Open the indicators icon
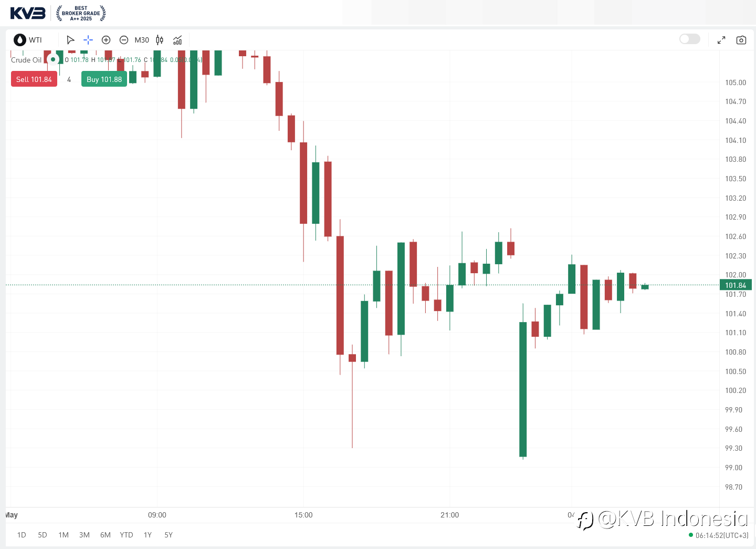 (x=177, y=40)
